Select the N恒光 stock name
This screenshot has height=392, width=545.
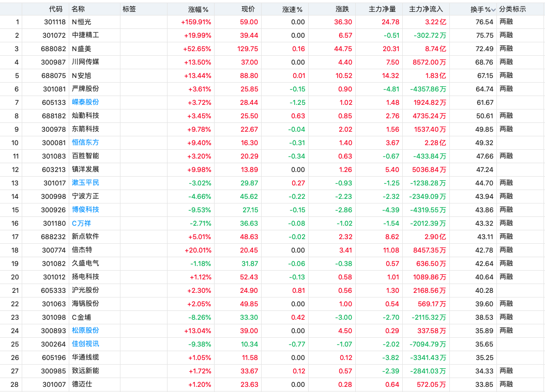pyautogui.click(x=81, y=22)
